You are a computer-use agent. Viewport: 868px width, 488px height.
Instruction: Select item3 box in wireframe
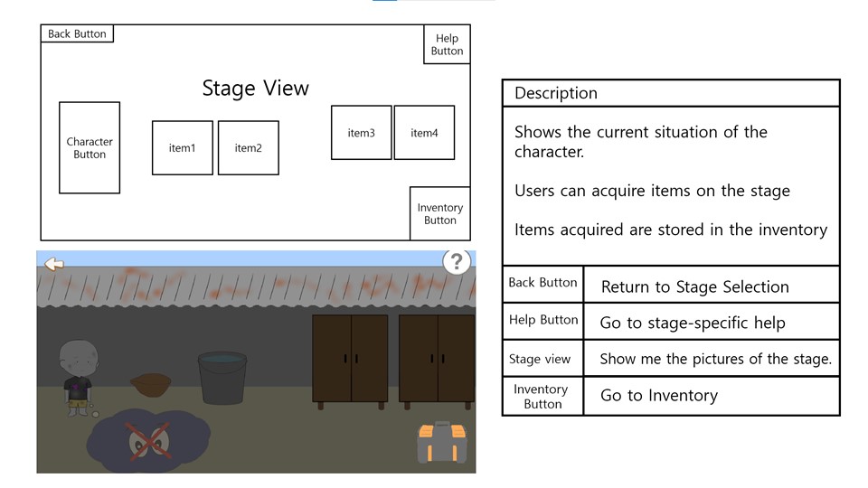[x=362, y=133]
